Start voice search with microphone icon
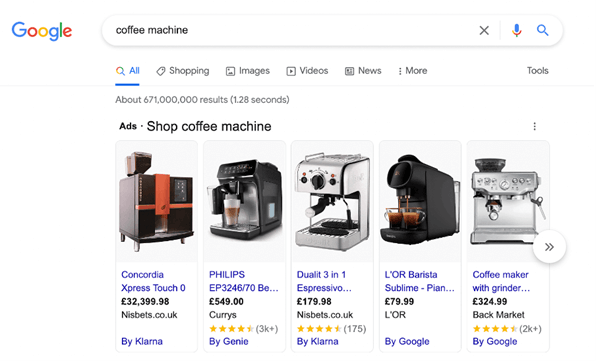This screenshot has height=361, width=596. pos(516,30)
